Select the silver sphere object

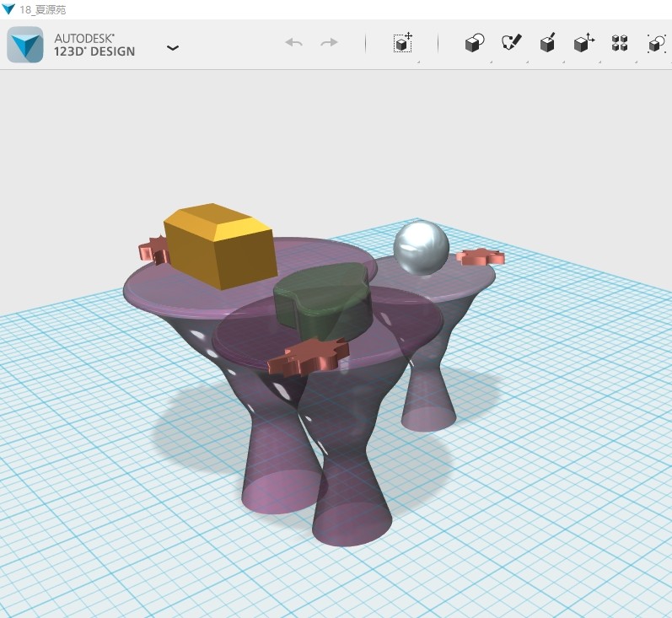pyautogui.click(x=422, y=248)
